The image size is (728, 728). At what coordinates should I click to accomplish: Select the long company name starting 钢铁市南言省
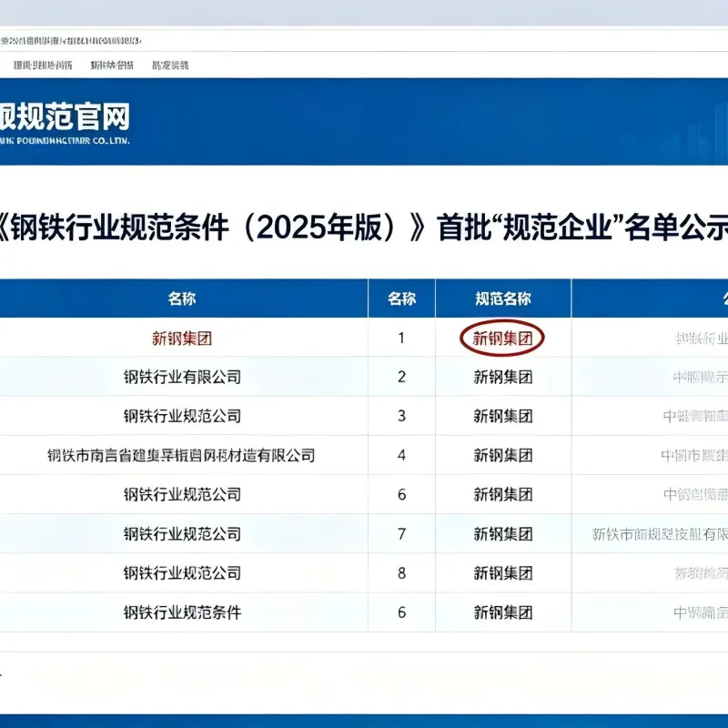coord(181,456)
